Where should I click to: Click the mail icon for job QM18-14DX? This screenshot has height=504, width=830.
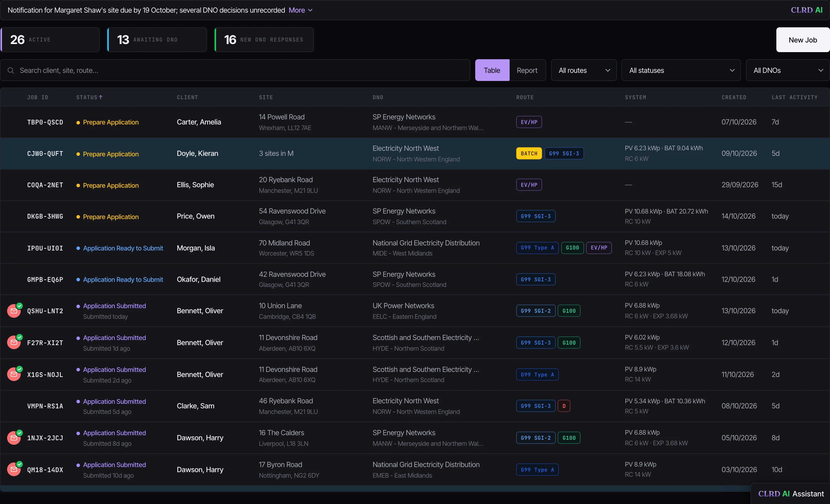14,469
